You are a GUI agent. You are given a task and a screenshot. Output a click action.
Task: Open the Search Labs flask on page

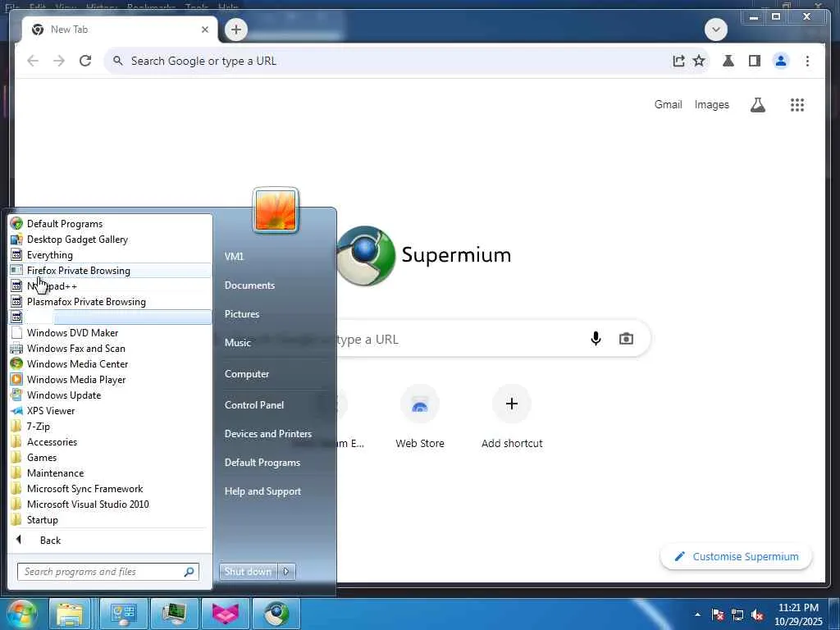[x=757, y=105]
